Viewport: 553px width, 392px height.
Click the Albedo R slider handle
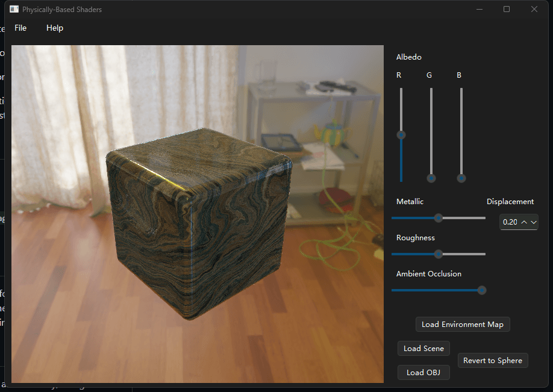[401, 135]
